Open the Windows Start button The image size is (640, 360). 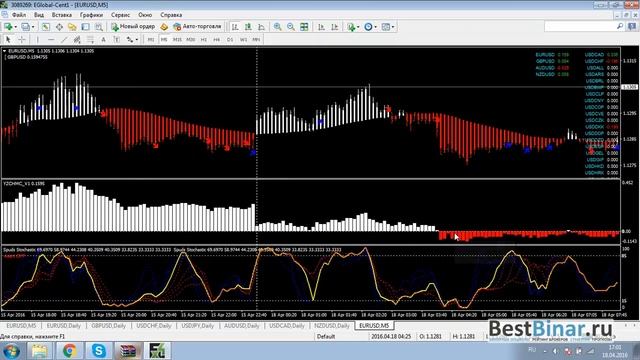tap(11, 351)
